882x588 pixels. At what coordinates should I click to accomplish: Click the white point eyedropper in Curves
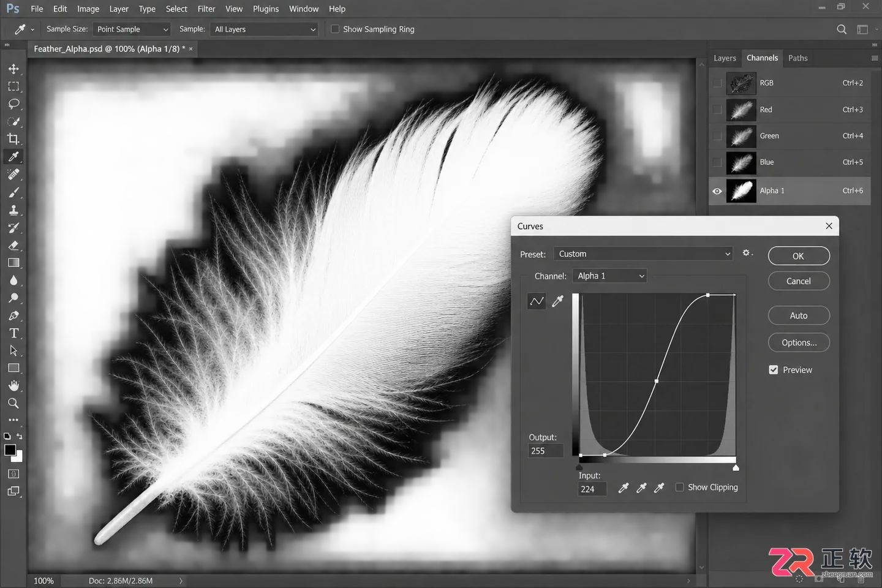659,488
